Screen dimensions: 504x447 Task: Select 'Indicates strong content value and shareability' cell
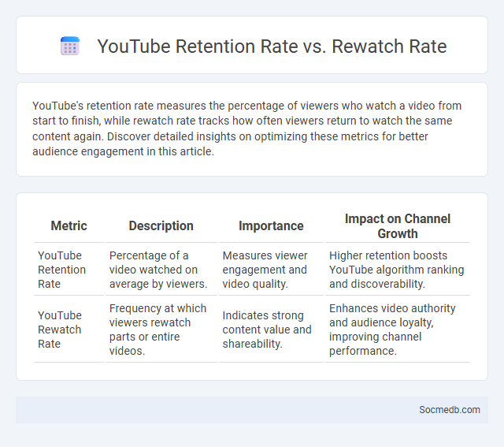(271, 330)
